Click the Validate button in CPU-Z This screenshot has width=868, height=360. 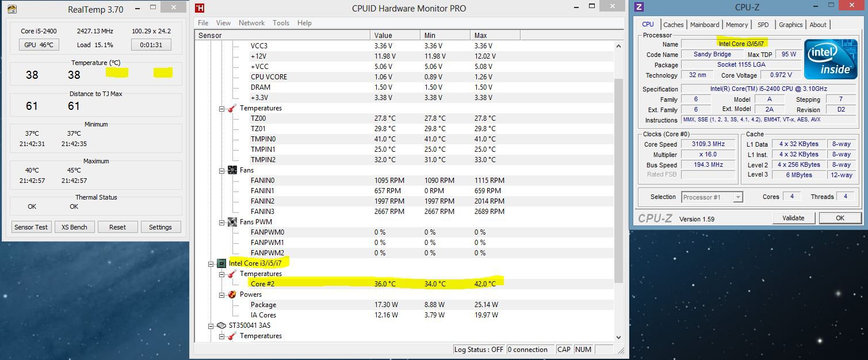[x=794, y=218]
